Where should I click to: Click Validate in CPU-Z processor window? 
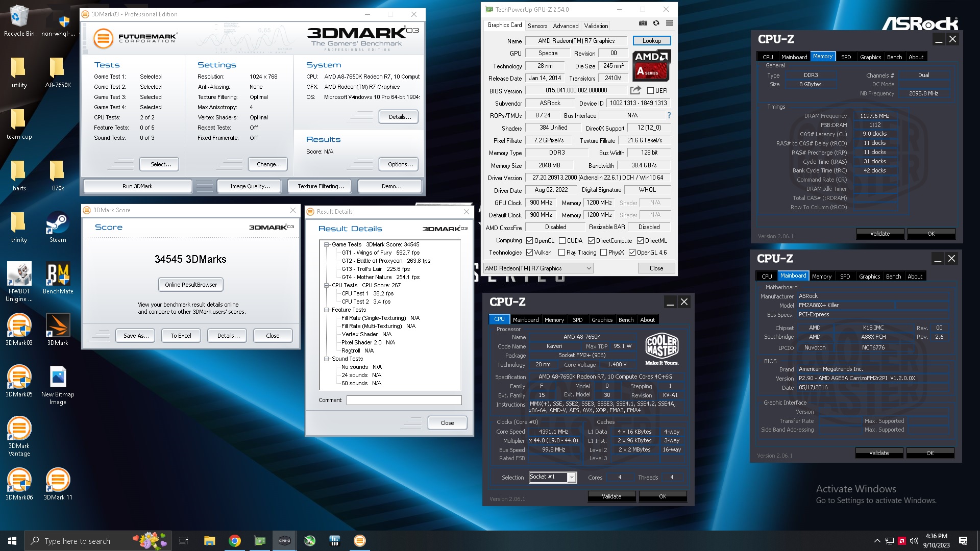click(x=611, y=496)
